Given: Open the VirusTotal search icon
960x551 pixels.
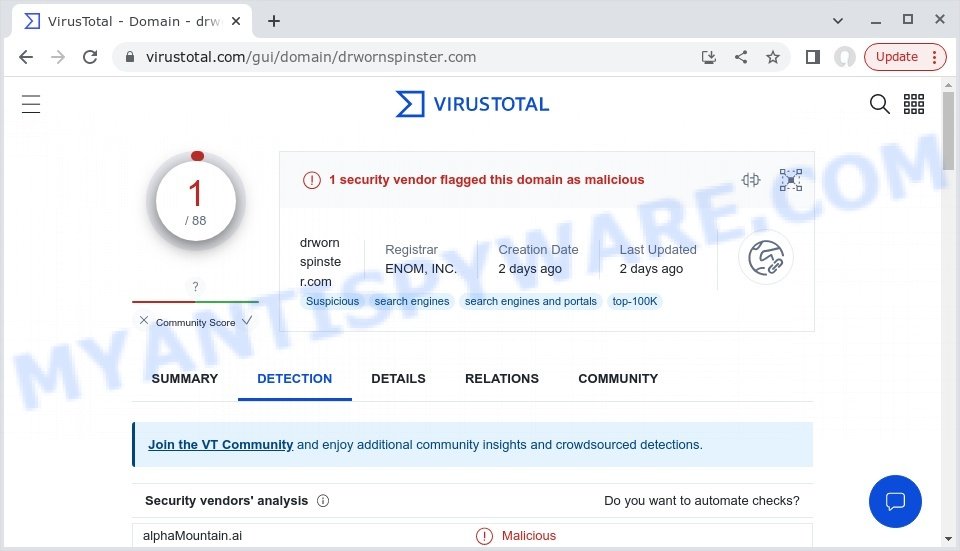Looking at the screenshot, I should [x=879, y=104].
